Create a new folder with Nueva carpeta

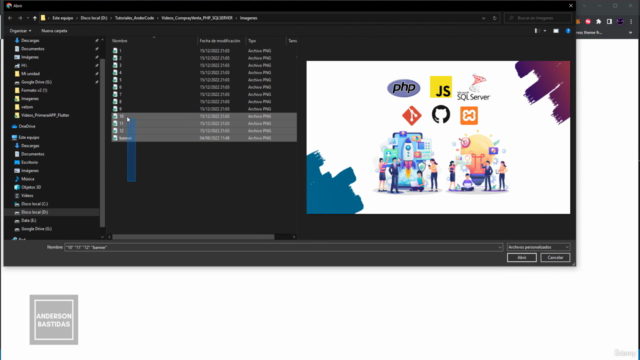54,31
